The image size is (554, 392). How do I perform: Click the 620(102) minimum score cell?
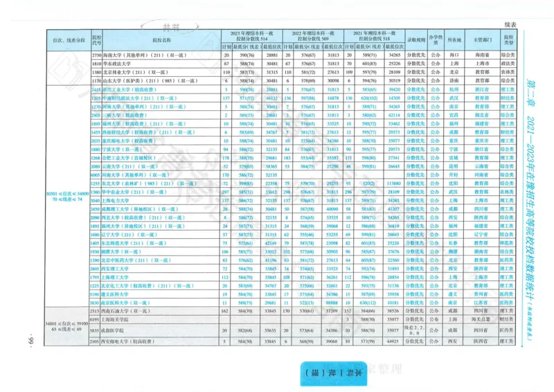pos(369,98)
